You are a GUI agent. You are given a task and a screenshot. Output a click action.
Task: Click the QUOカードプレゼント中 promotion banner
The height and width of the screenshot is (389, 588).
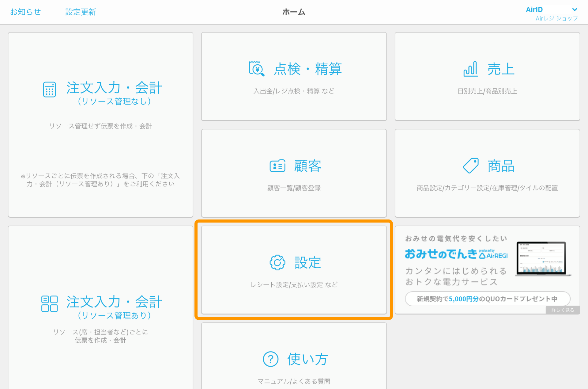point(488,299)
